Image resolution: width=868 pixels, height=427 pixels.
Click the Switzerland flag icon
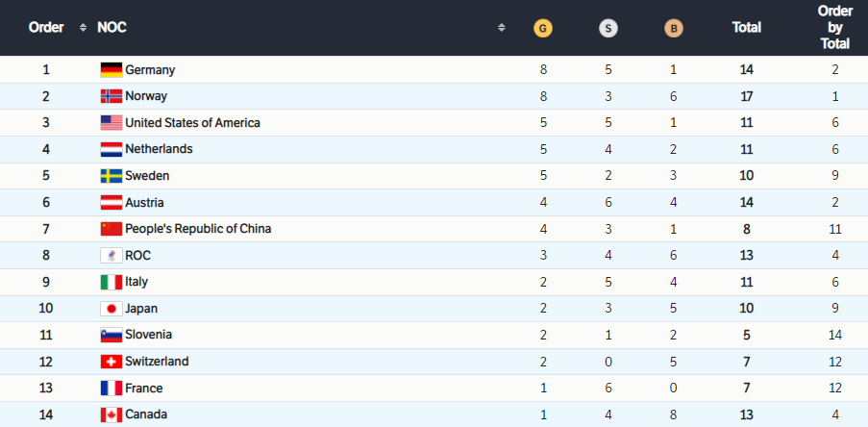tap(112, 362)
